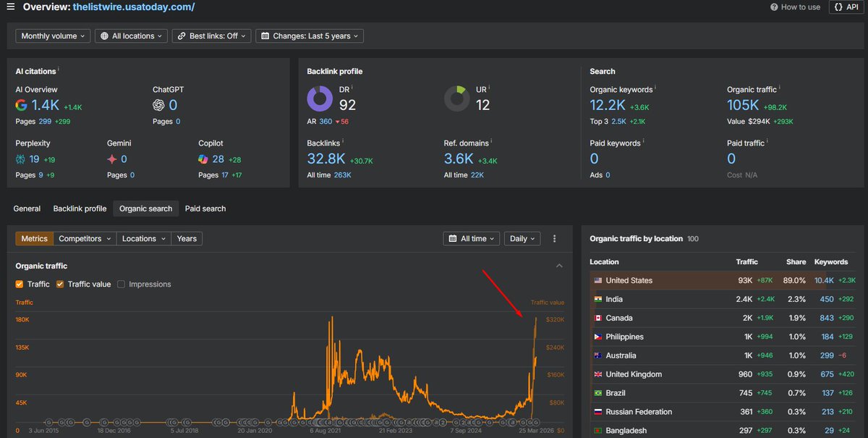Open the Daily granularity dropdown
The image size is (868, 438).
pos(523,238)
